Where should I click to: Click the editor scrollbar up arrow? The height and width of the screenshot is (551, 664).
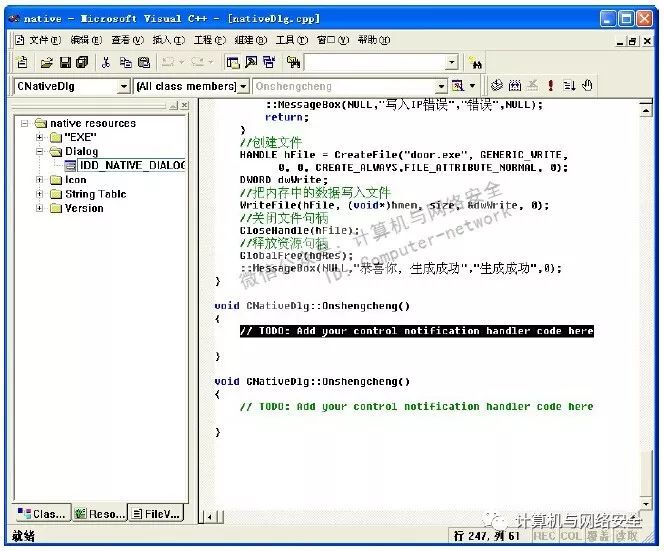pyautogui.click(x=646, y=111)
